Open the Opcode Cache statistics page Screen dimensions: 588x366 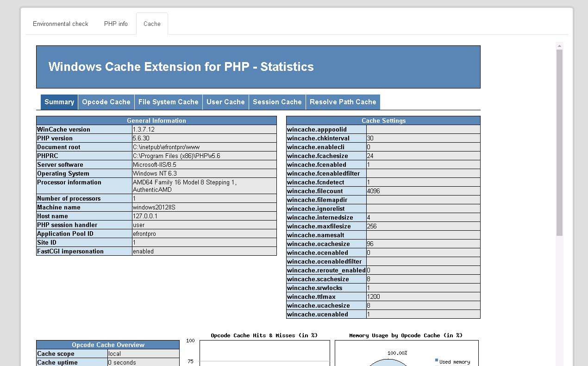(x=106, y=102)
